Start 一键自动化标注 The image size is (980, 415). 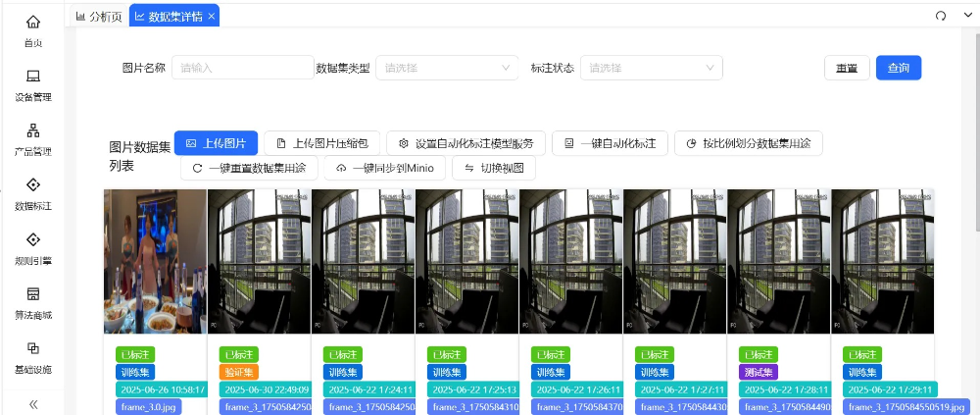pos(610,143)
